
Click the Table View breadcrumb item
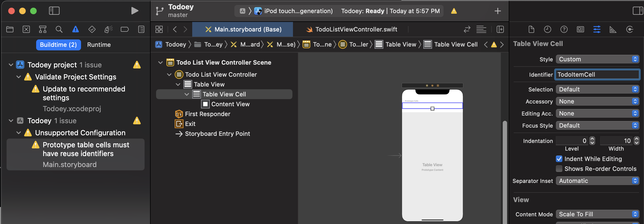(x=395, y=44)
